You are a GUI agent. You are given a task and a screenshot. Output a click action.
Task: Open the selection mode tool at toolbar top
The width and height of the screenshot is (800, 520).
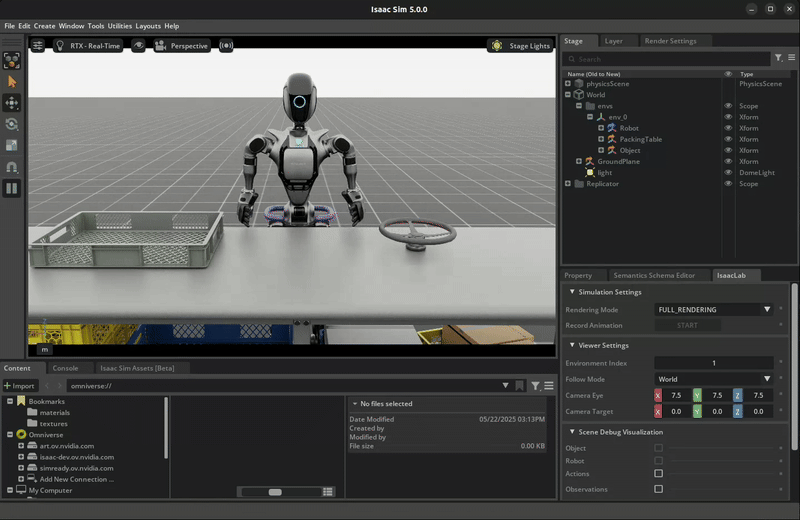coord(11,60)
